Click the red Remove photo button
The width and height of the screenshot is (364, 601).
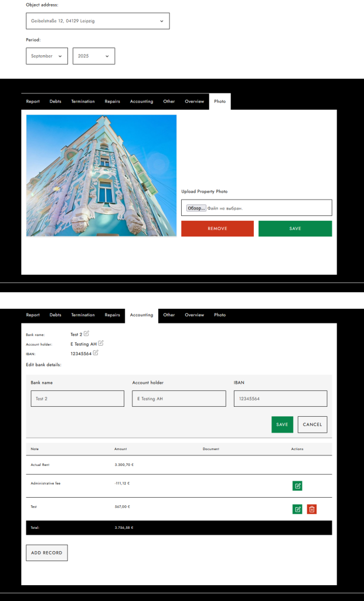(217, 228)
